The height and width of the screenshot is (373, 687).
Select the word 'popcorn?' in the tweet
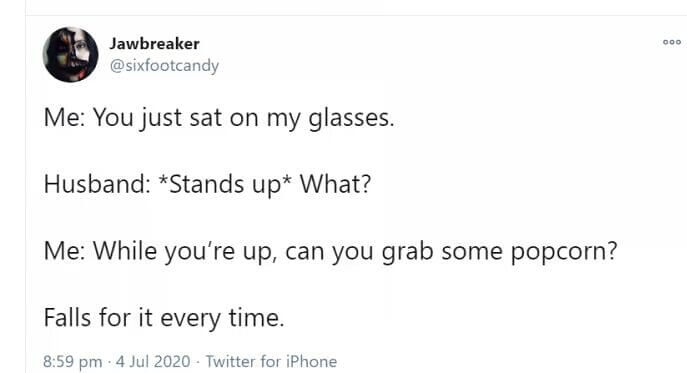[x=564, y=252]
